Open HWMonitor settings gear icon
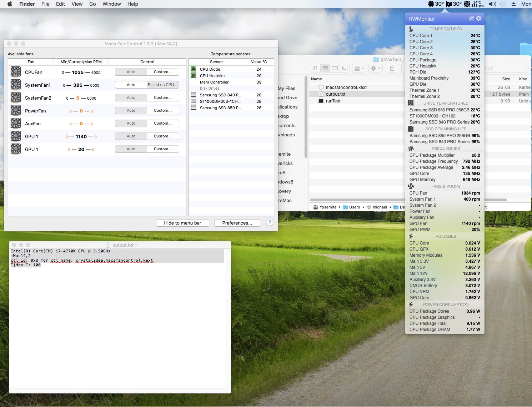The height and width of the screenshot is (407, 532). tap(479, 19)
